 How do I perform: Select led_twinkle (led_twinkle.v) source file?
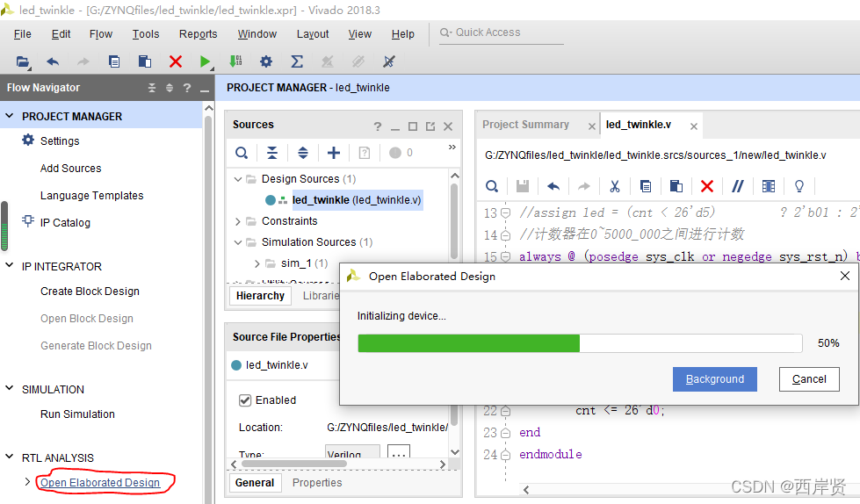357,200
